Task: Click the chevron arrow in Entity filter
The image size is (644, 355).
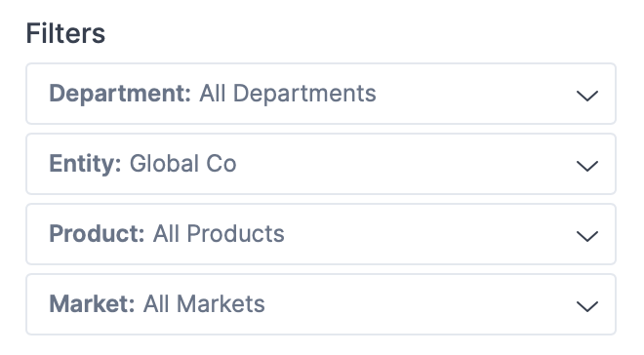Action: coord(586,166)
